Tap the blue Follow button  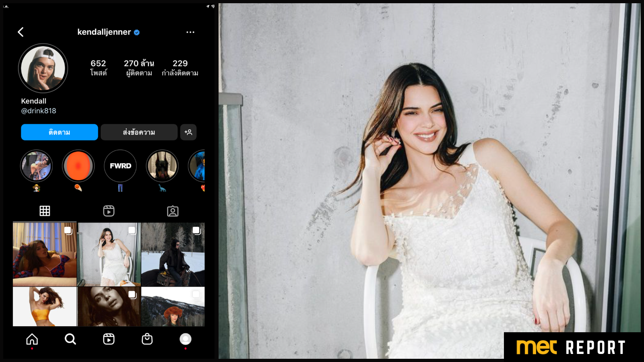pos(60,132)
